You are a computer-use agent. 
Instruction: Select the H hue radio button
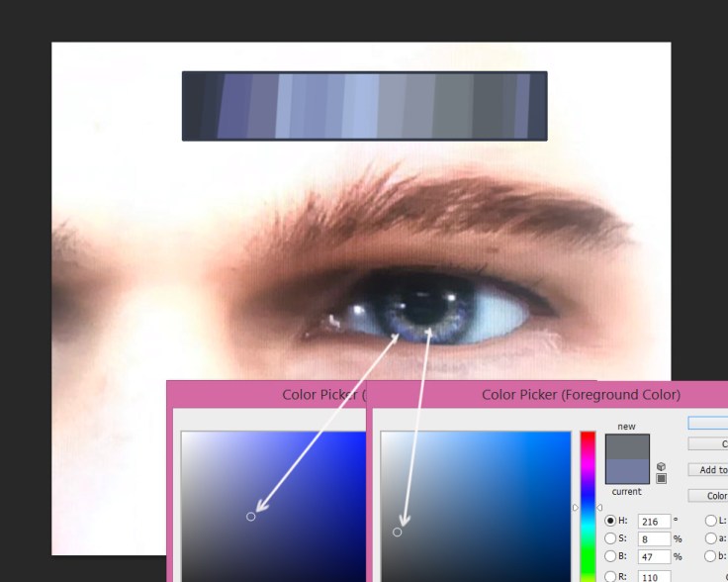click(x=610, y=521)
